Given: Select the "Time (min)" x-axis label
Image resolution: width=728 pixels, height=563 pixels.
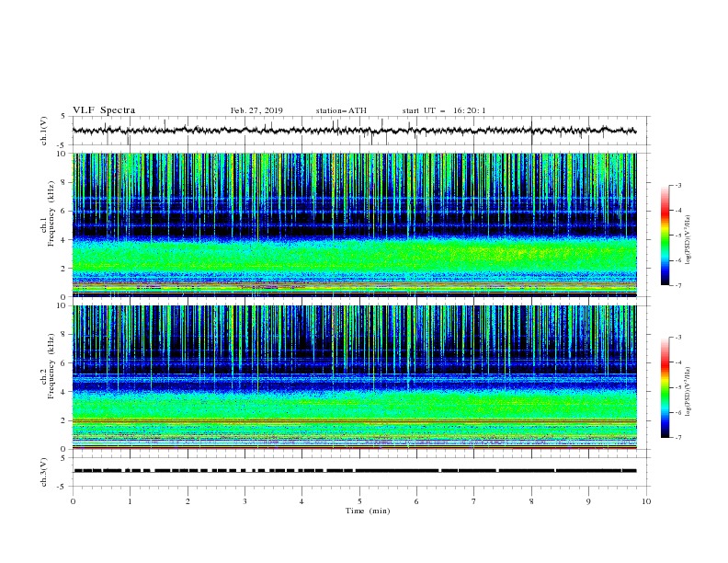Looking at the screenshot, I should point(368,511).
